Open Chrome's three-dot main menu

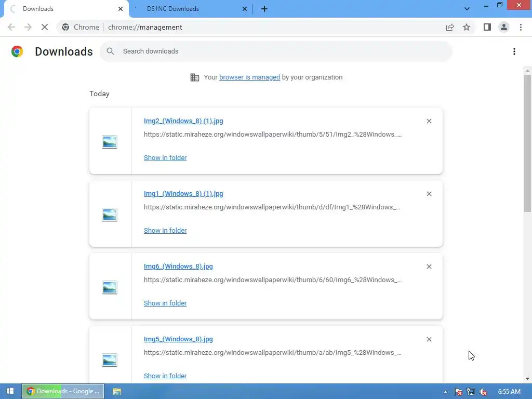pos(521,27)
